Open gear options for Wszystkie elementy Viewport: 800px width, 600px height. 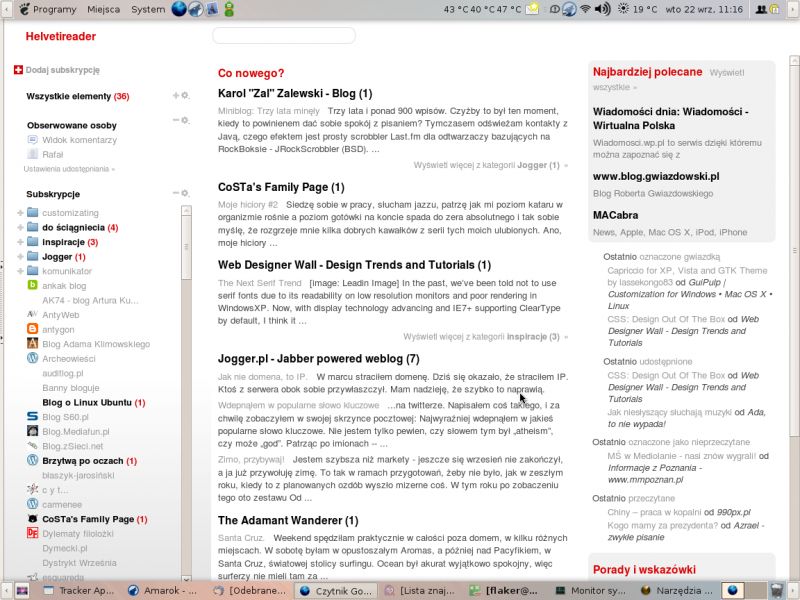(x=185, y=95)
